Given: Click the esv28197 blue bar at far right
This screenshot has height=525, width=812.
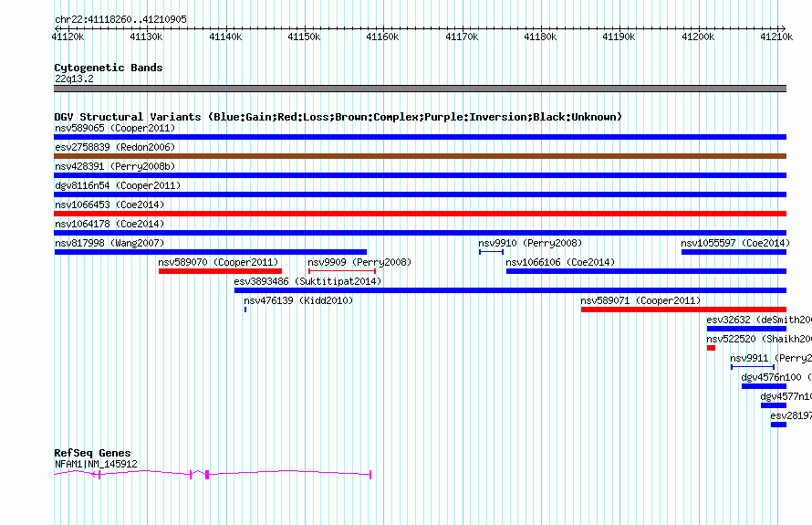Looking at the screenshot, I should (x=778, y=425).
